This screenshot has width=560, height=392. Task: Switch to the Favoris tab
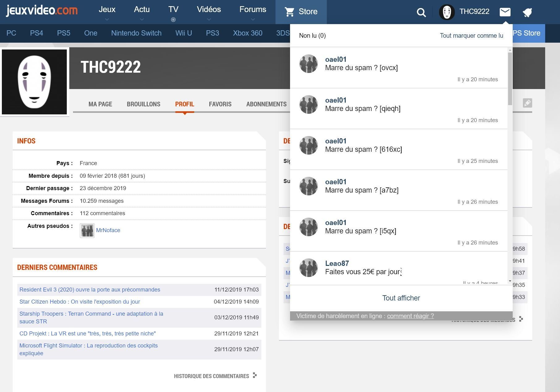click(220, 104)
